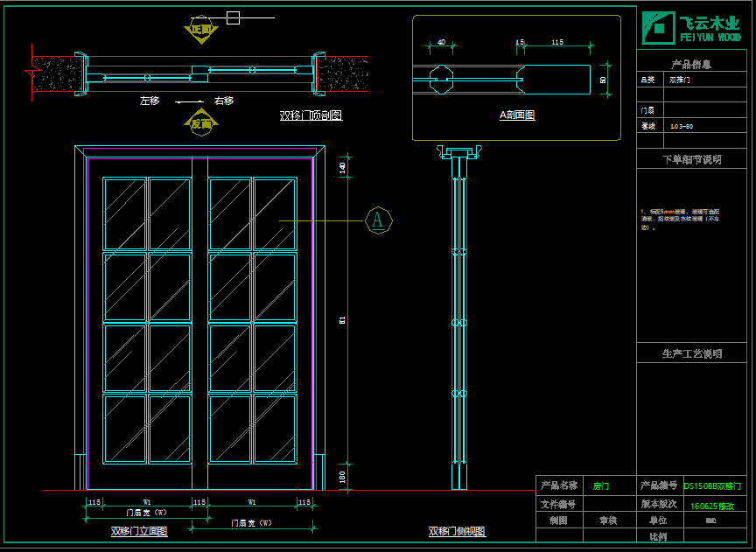Click the 双移门立面图 drawing title
This screenshot has width=756, height=552.
pos(139,531)
